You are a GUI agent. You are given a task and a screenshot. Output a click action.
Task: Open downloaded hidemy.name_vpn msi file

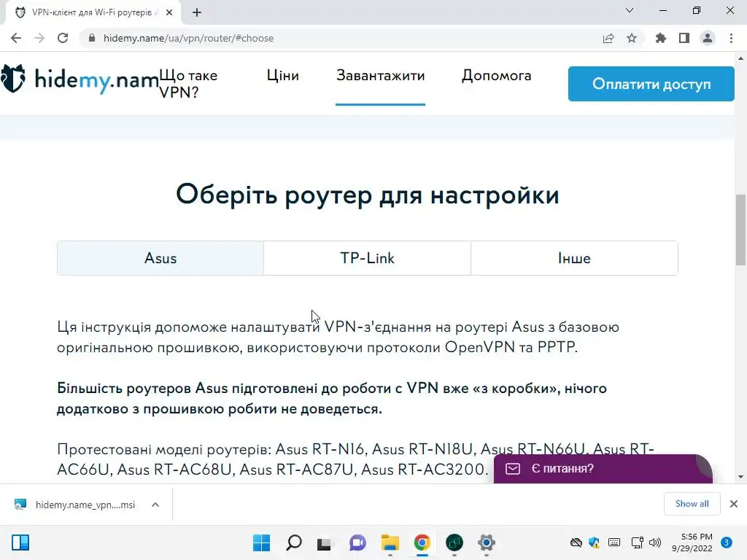pos(76,505)
